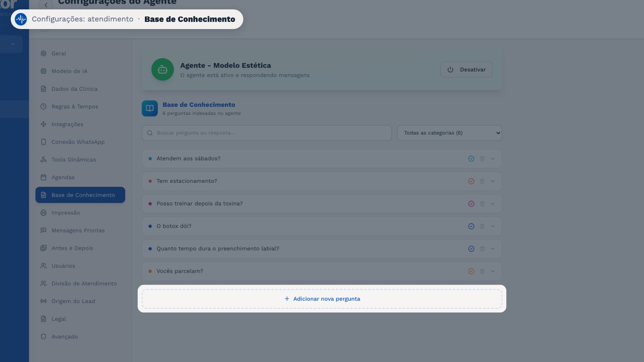Expand the O botox dói? row

pyautogui.click(x=493, y=226)
